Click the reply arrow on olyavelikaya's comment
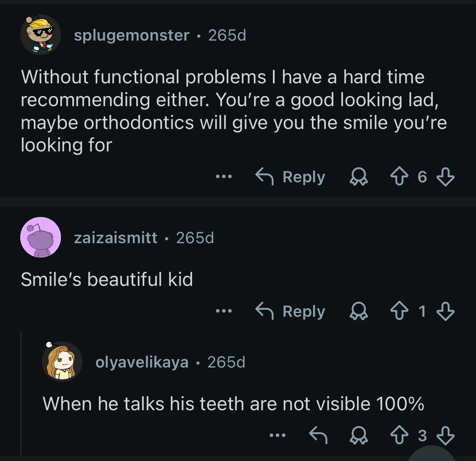 [x=319, y=435]
